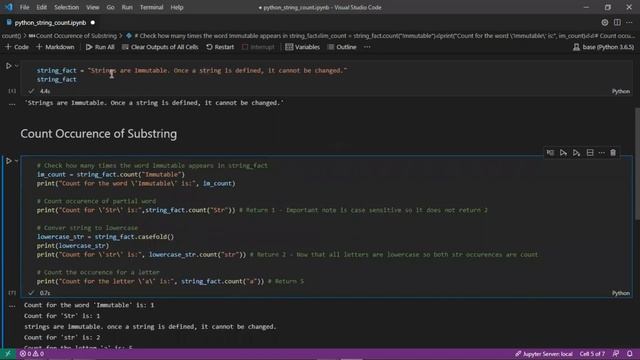Open output menu ellipsis for count cell
Screen dimensions: 640x360
pos(12,305)
